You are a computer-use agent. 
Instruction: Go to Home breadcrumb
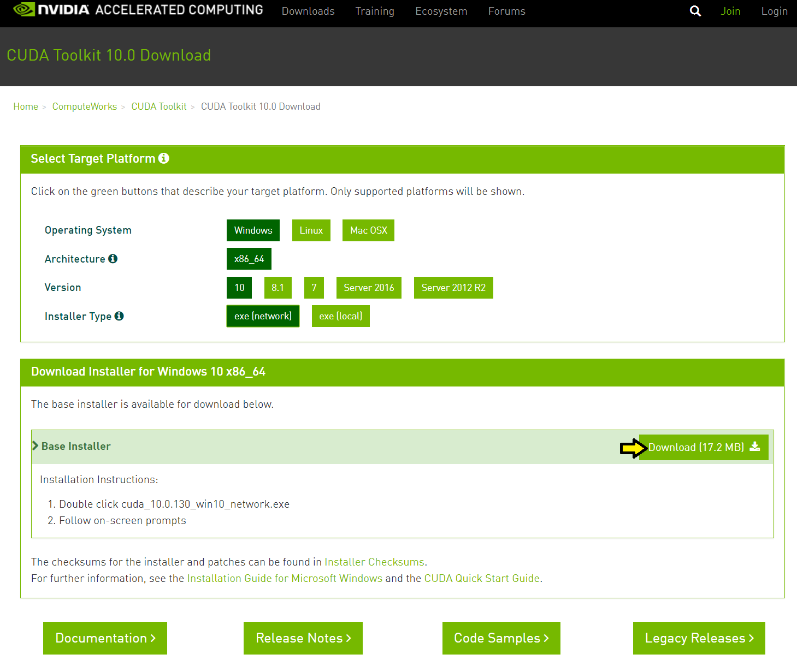tap(26, 106)
